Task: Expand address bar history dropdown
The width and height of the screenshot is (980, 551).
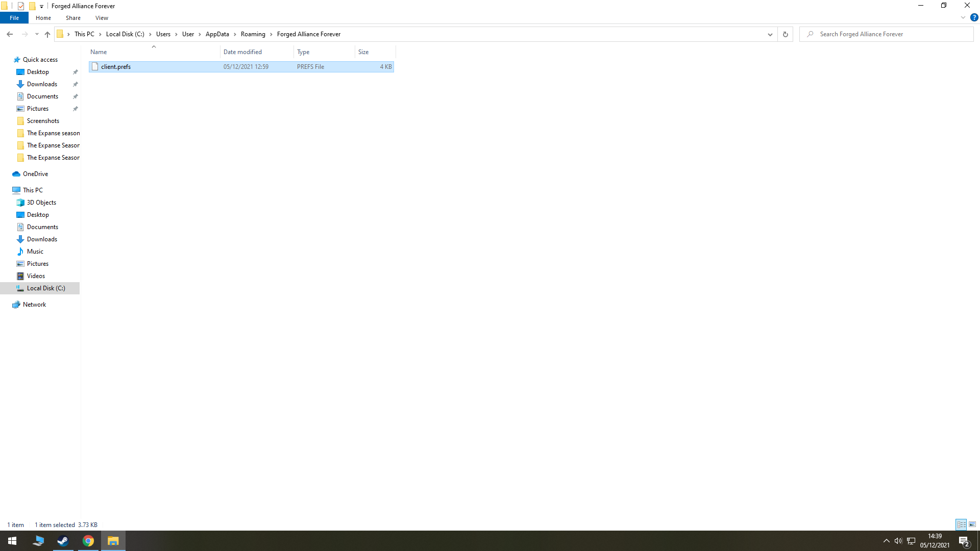Action: pyautogui.click(x=770, y=34)
